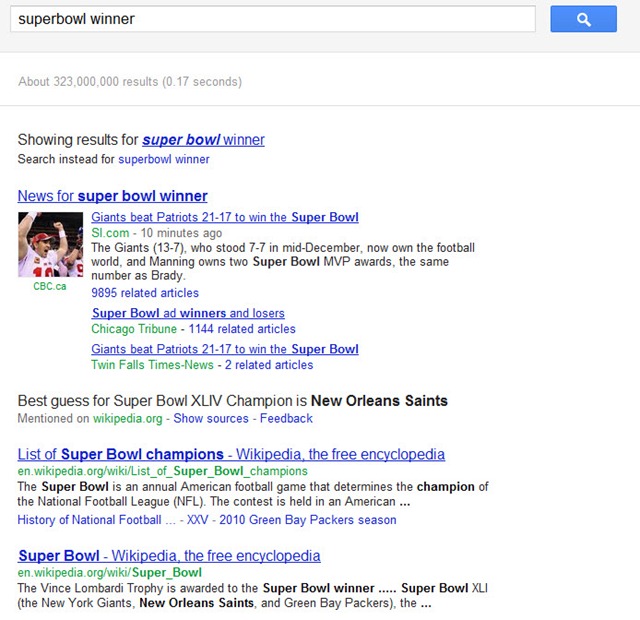Open 'News for super bowl winner' heading
Screen dimensions: 640x620
click(x=112, y=196)
